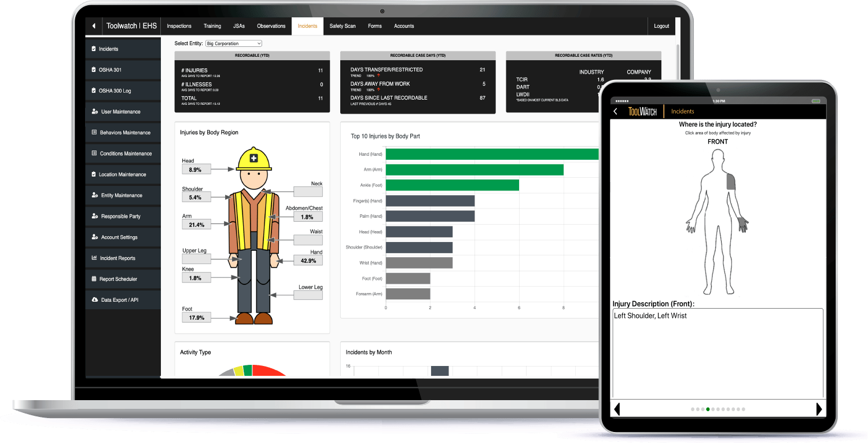Click the Abdomen/Chest 1.8% value box
Viewport: 868px width, 443px height.
308,217
